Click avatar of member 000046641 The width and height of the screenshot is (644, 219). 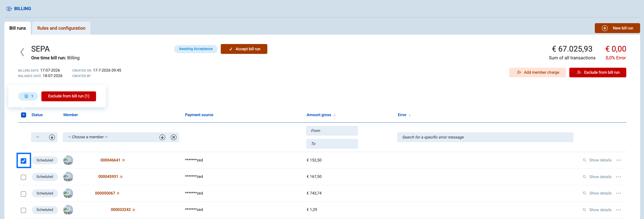[x=68, y=160]
